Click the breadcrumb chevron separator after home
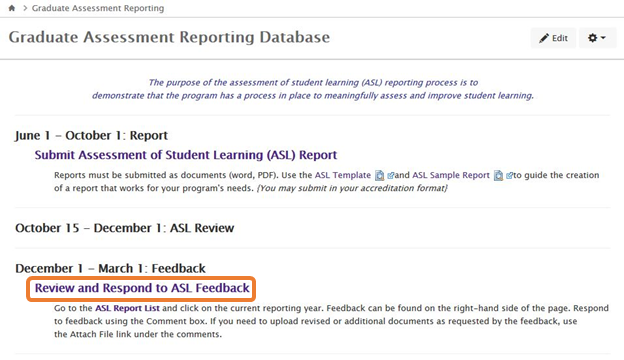Screen dimensions: 624x360 [25, 8]
